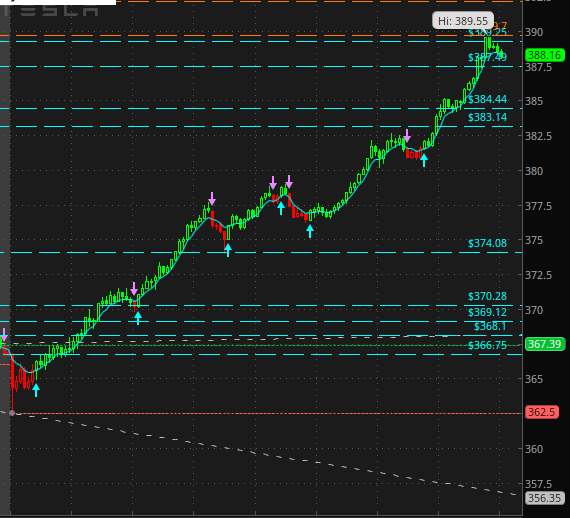Select the $384.44 level label
Viewport: 570px width, 518px height.
487,99
